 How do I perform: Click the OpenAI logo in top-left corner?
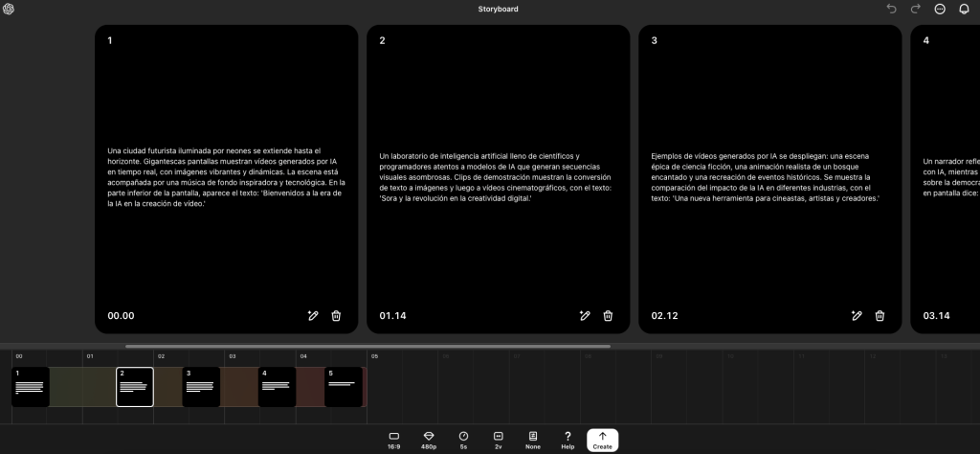(x=9, y=9)
